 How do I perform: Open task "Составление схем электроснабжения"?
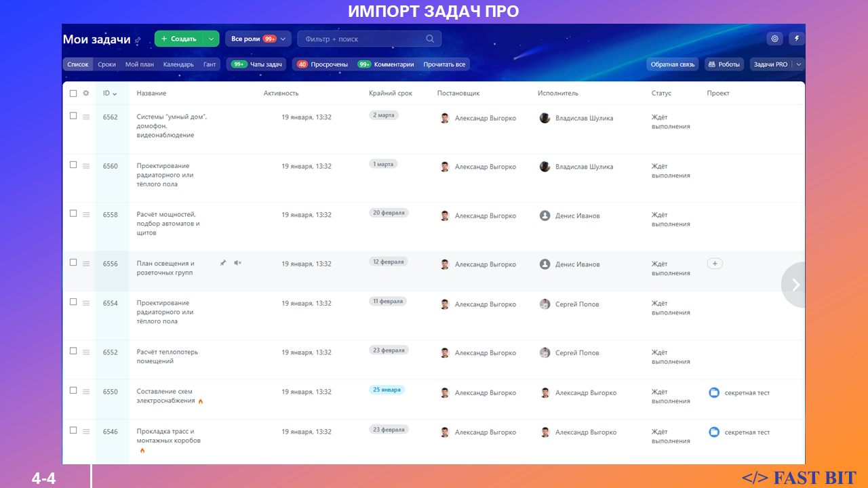coord(167,396)
